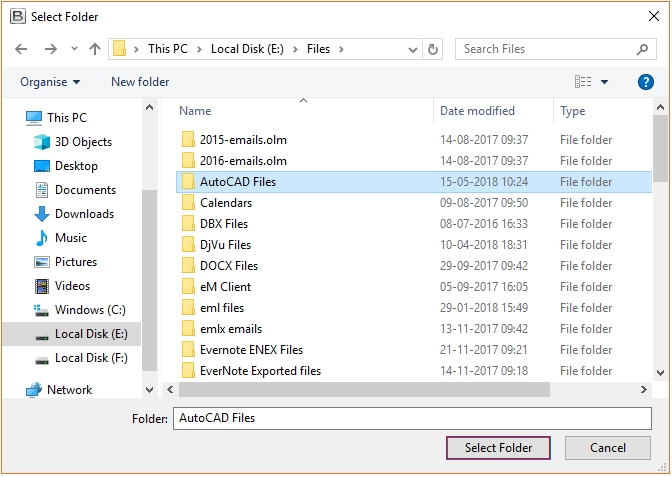Expand the view options dropdown arrow
Image resolution: width=672 pixels, height=477 pixels.
(605, 82)
